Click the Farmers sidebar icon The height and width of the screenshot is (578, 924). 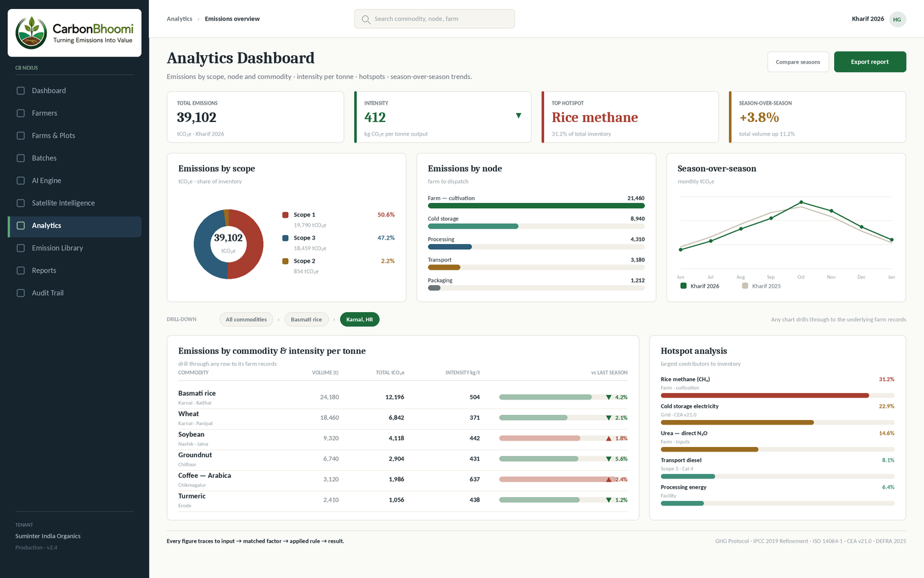21,113
